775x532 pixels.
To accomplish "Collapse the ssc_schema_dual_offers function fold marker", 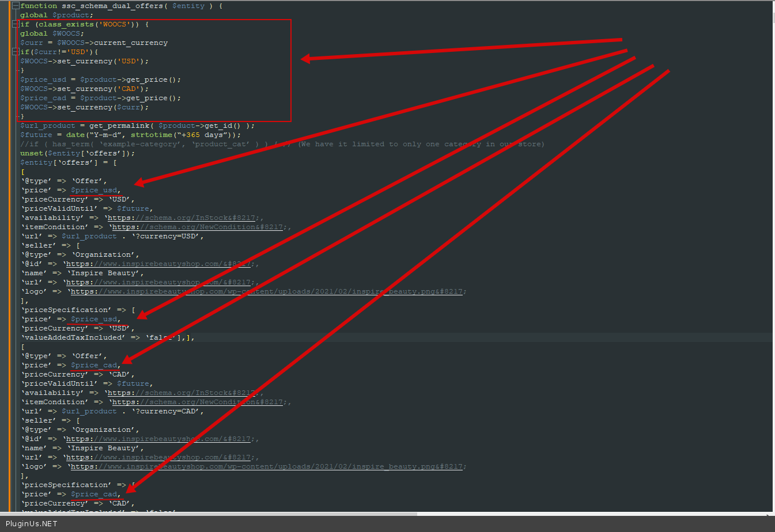I will click(16, 6).
